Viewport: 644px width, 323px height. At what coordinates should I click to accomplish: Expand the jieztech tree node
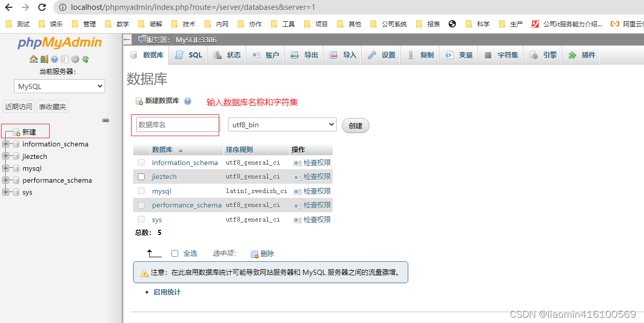(6, 156)
